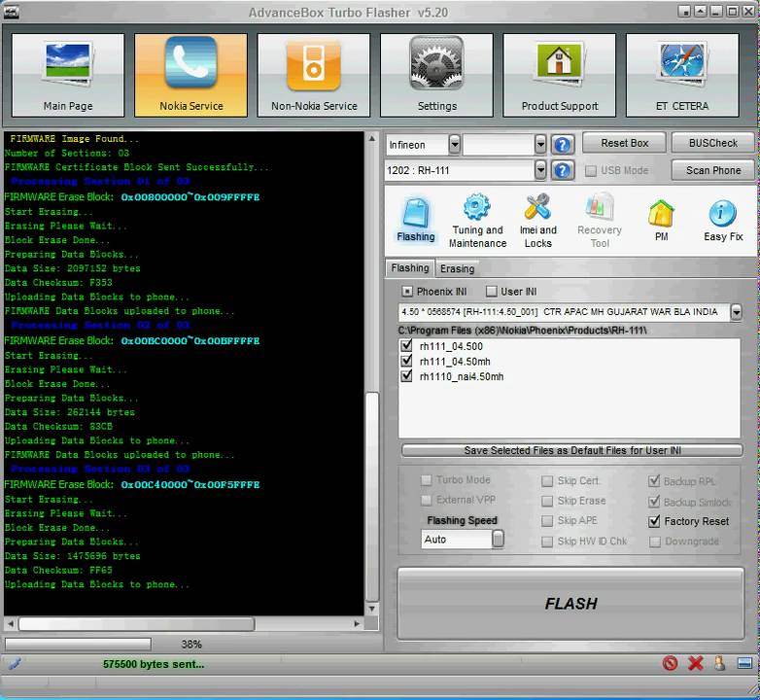Click the up-arrow icon in title bar
Screen dimensions: 760x700
pyautogui.click(x=700, y=11)
